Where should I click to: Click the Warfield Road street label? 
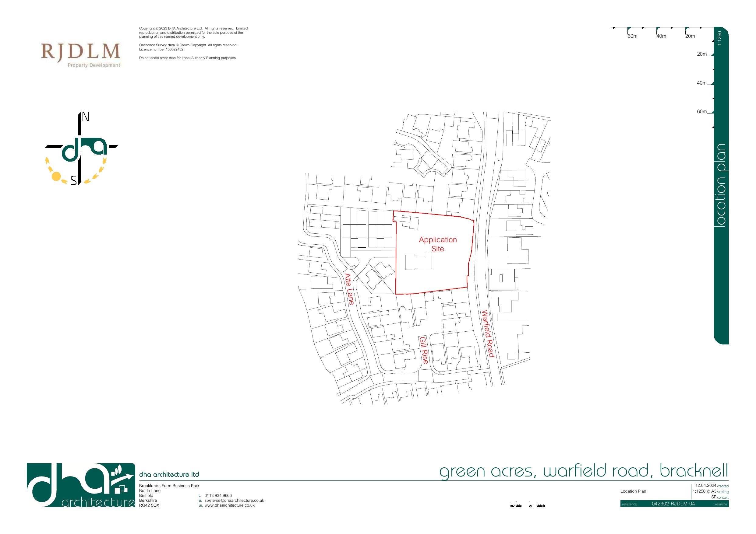[488, 333]
